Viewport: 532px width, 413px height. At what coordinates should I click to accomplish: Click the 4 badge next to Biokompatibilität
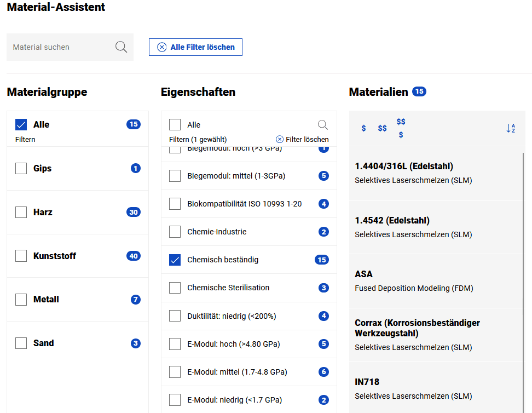click(x=323, y=204)
